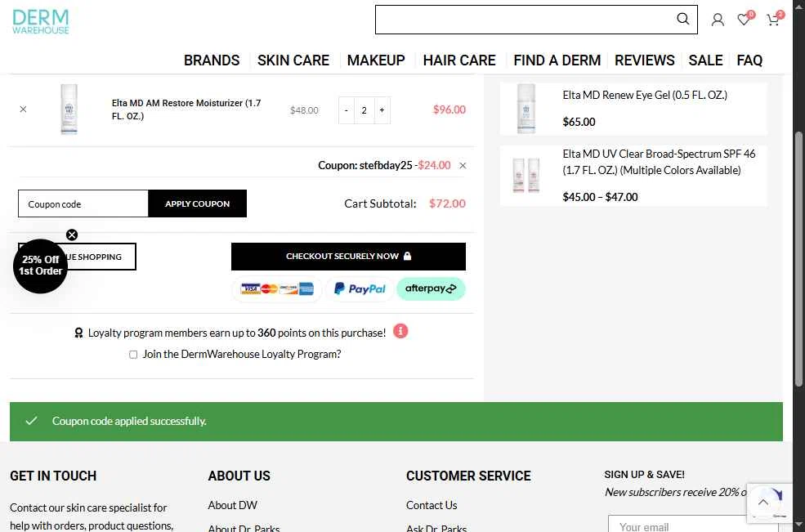Click the search magnifier icon
Viewport: 805px width, 532px height.
pyautogui.click(x=682, y=19)
